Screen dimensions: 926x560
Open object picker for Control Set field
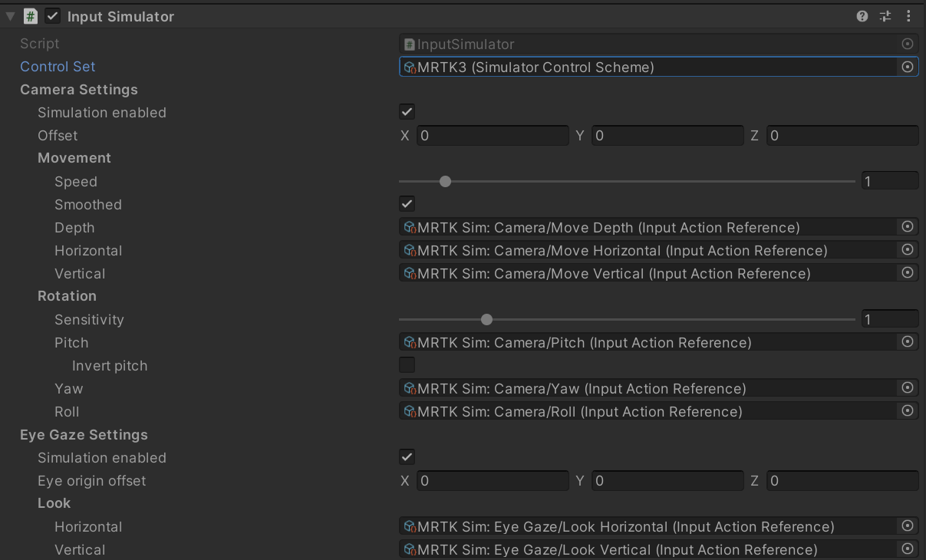click(908, 67)
